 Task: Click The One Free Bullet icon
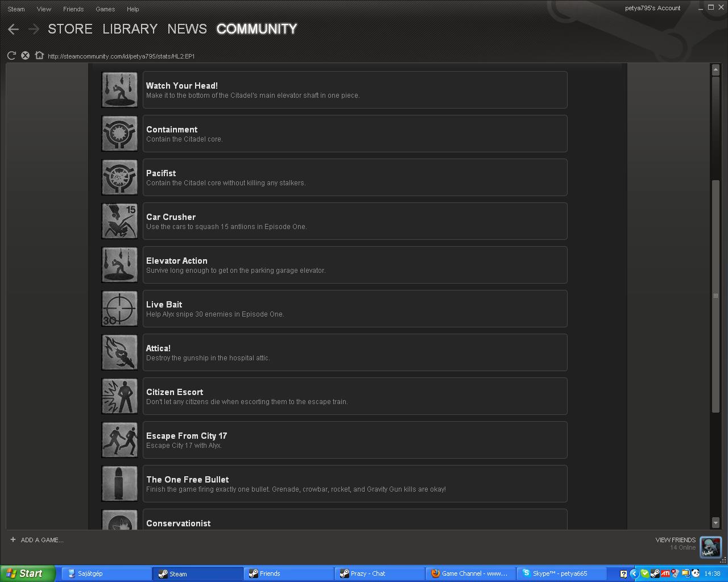pyautogui.click(x=119, y=484)
